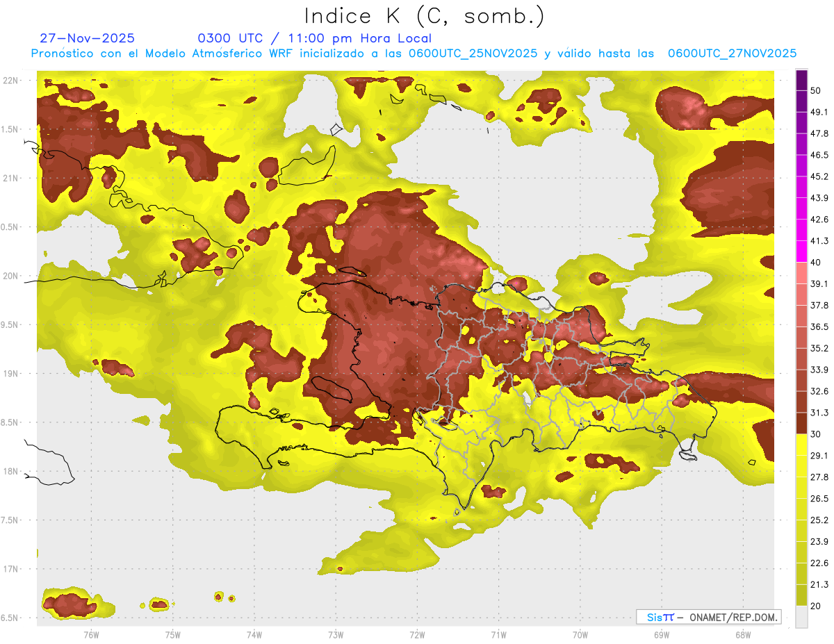Click the colorbar value 41.3
The width and height of the screenshot is (834, 644).
click(819, 241)
